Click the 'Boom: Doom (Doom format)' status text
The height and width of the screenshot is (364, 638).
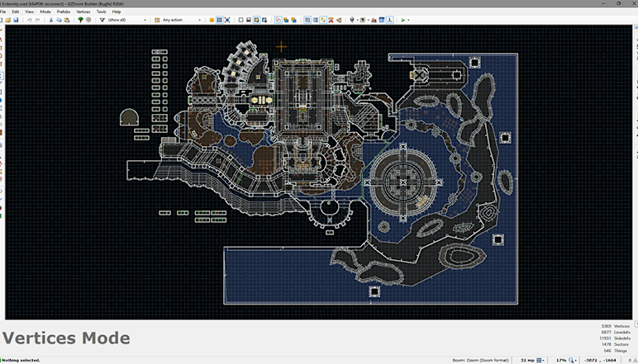tap(480, 361)
